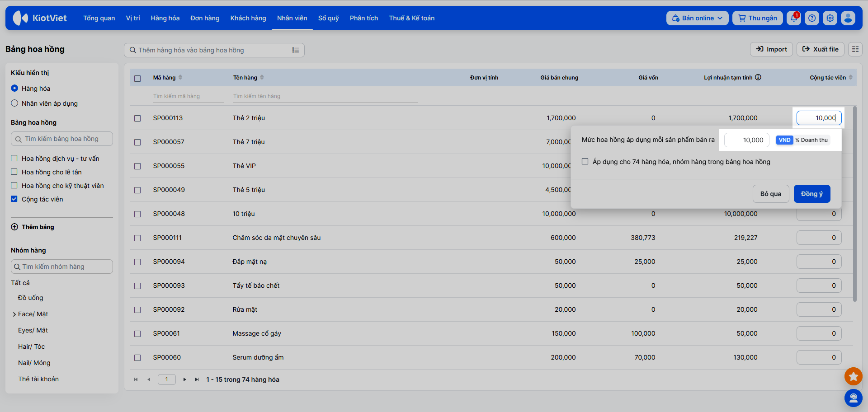Click the Xuất file button
The width and height of the screenshot is (868, 412).
(x=821, y=49)
